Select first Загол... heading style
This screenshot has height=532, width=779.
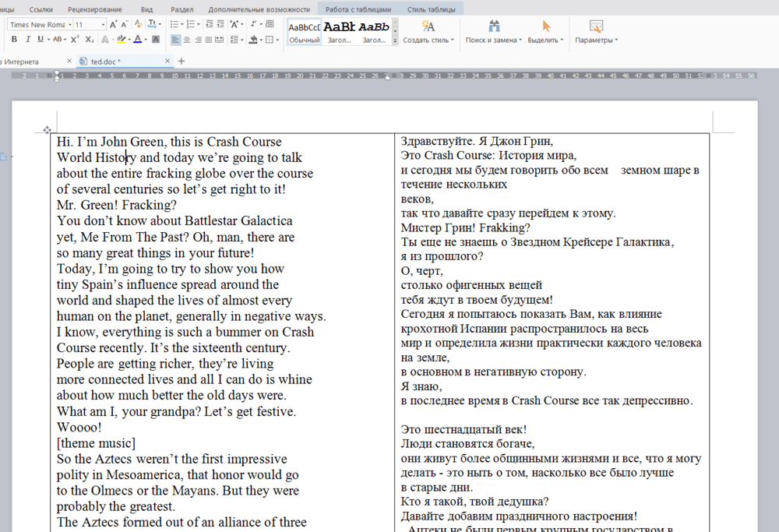tap(340, 32)
